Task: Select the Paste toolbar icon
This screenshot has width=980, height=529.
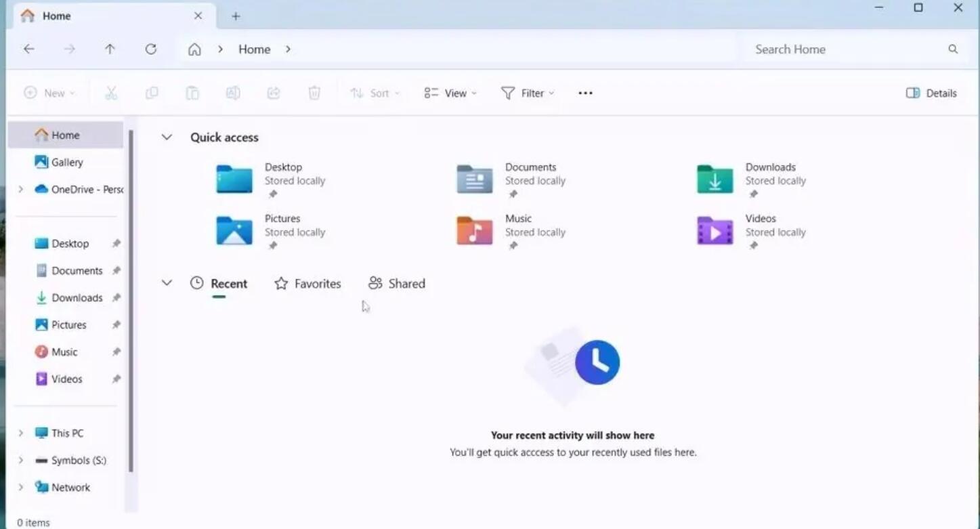Action: pyautogui.click(x=192, y=93)
